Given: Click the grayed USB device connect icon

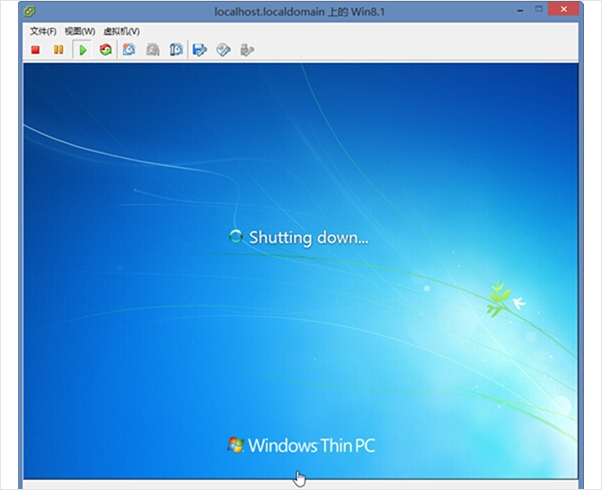Looking at the screenshot, I should 247,50.
